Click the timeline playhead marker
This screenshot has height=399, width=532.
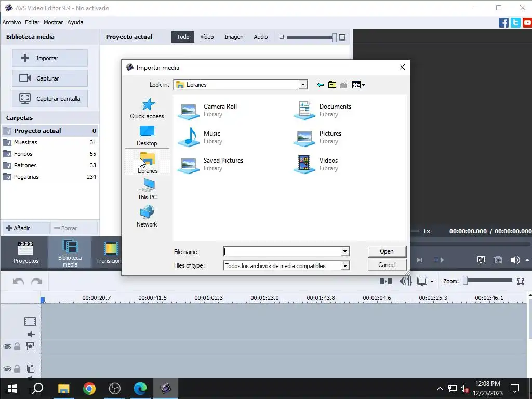pyautogui.click(x=43, y=300)
